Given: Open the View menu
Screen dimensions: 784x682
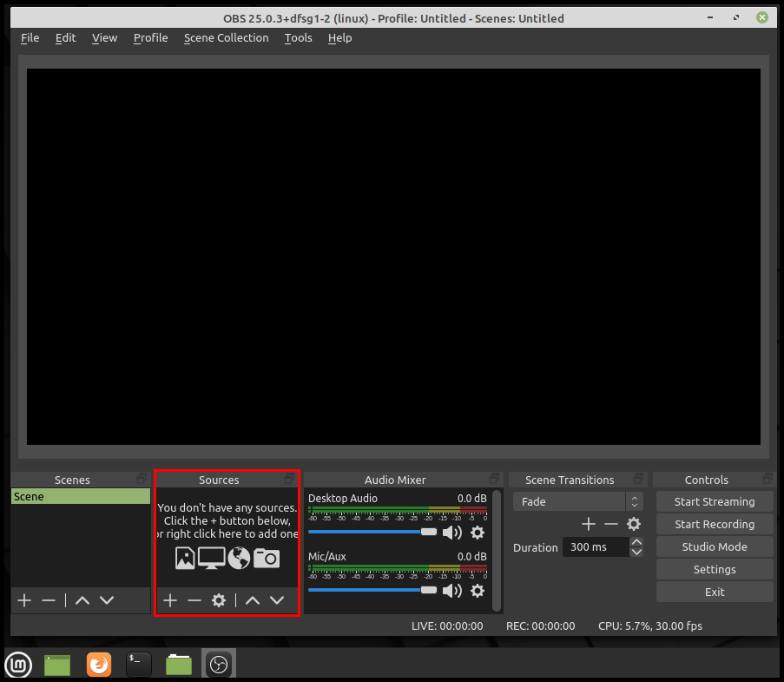Looking at the screenshot, I should tap(104, 38).
